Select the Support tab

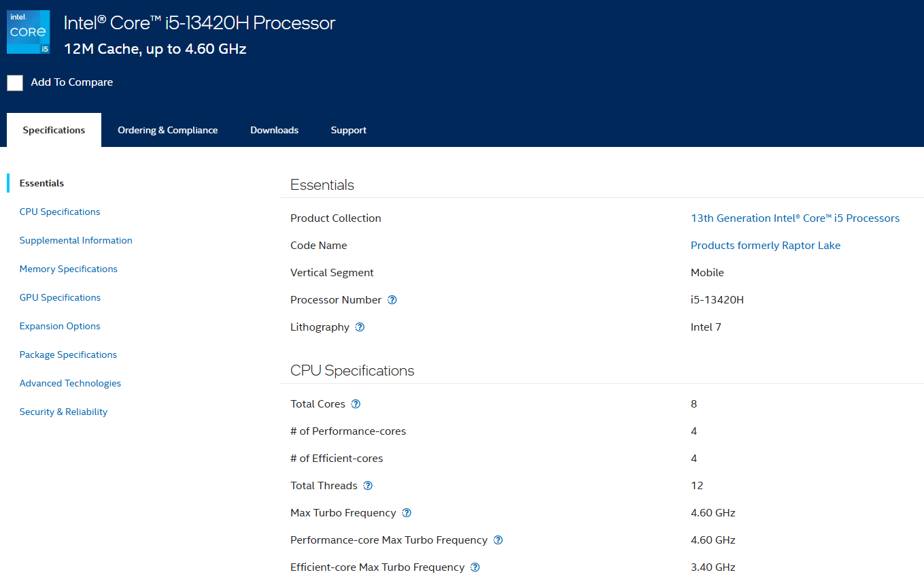click(348, 130)
